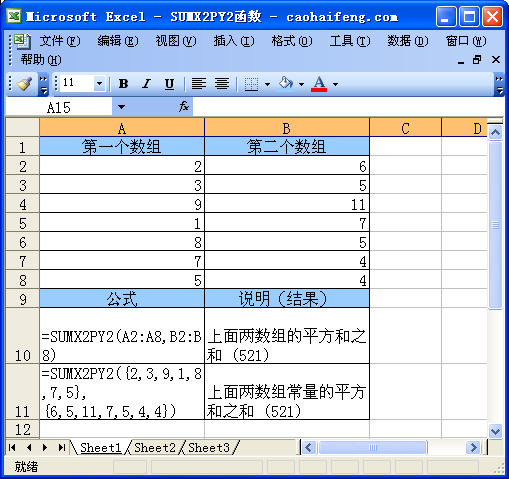Select the 公式 header cell

122,299
